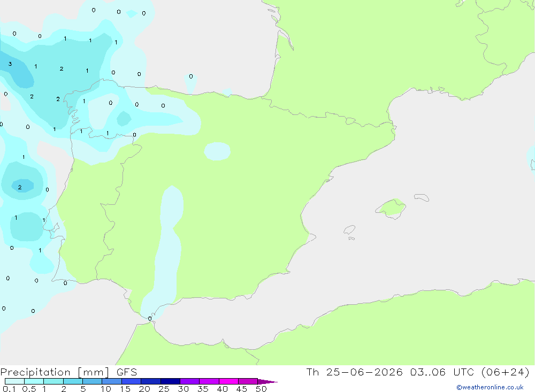
Task: Pick the 2–5 mm legend color swatch
Action: [x=73, y=381]
